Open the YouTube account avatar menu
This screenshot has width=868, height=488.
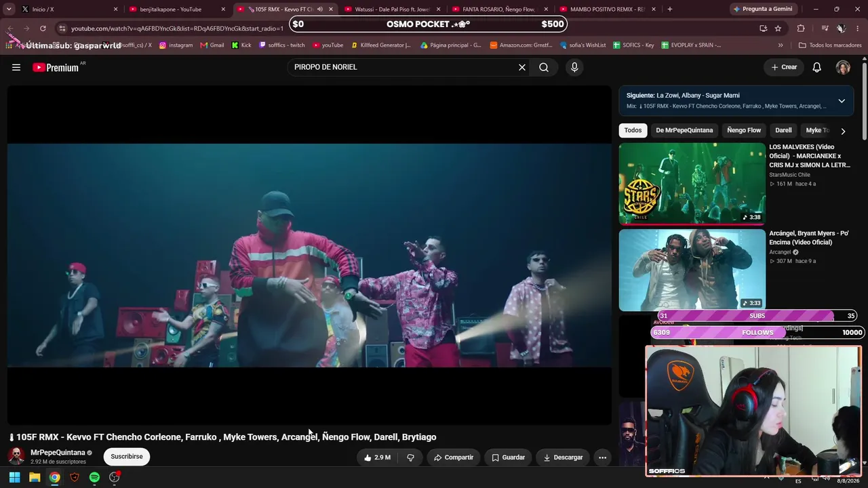[843, 67]
